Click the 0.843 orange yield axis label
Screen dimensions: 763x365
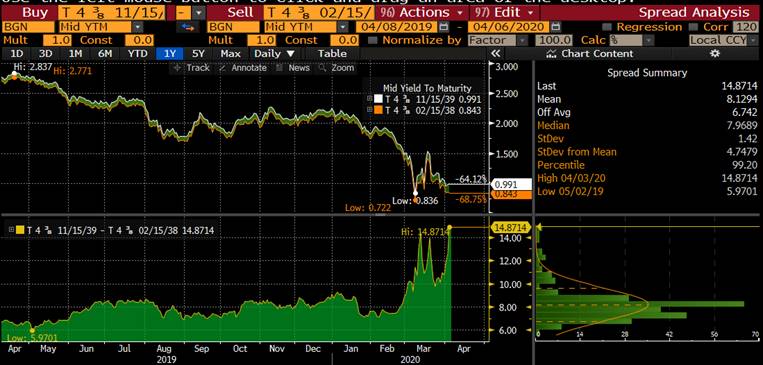[512, 195]
